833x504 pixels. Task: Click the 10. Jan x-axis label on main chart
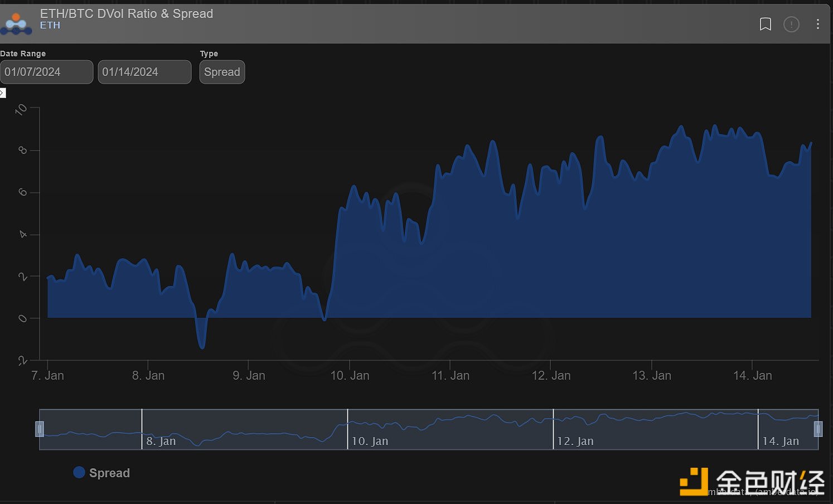pos(350,376)
